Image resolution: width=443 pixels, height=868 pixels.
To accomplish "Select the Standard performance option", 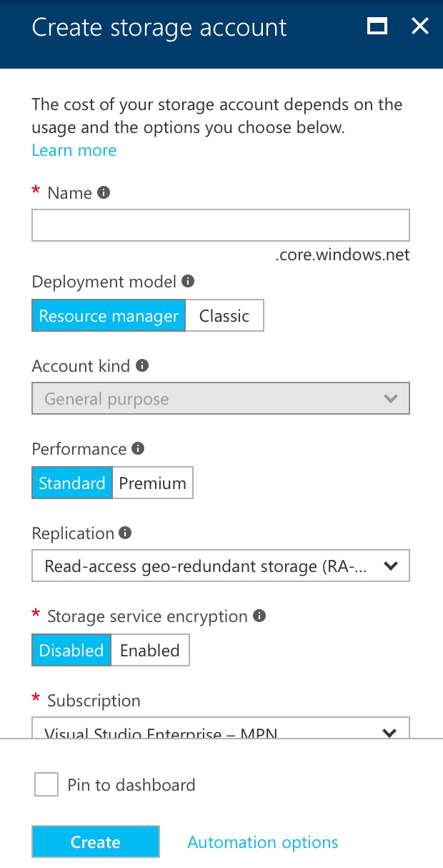I will click(x=71, y=483).
